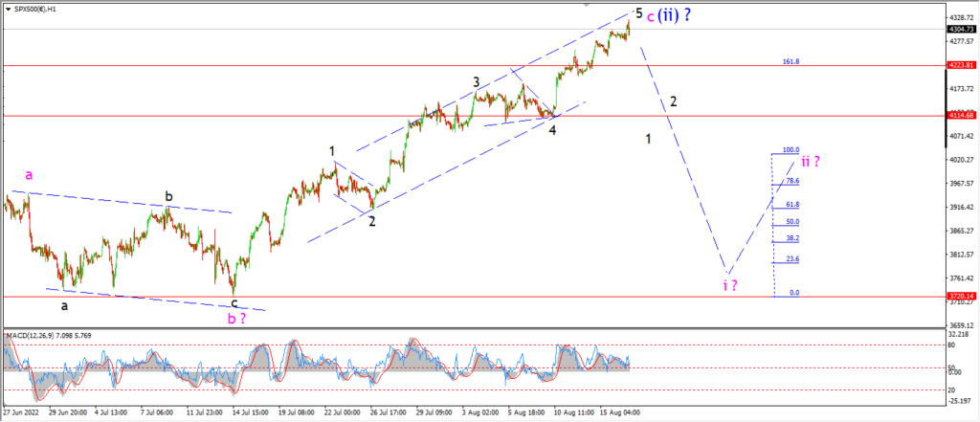Click the SPX500(€),H1 chart title arrow
This screenshot has height=422, width=980.
click(9, 10)
